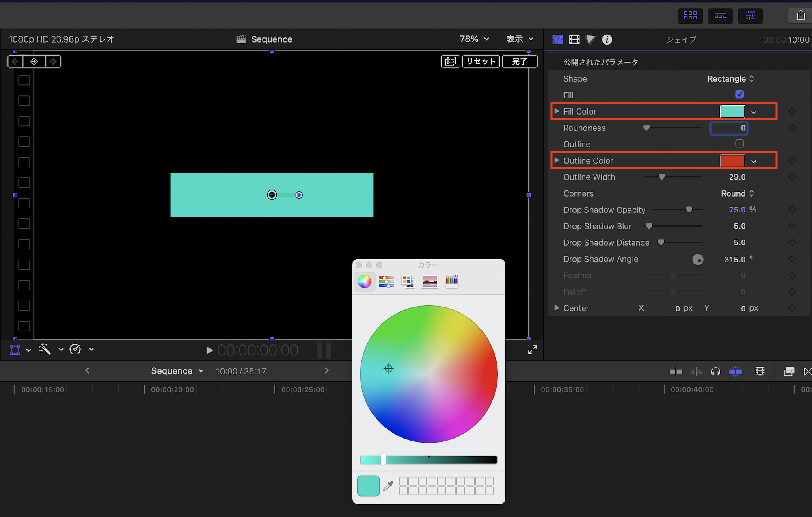
Task: Click the Video inspector filmstrip icon
Action: pyautogui.click(x=574, y=39)
